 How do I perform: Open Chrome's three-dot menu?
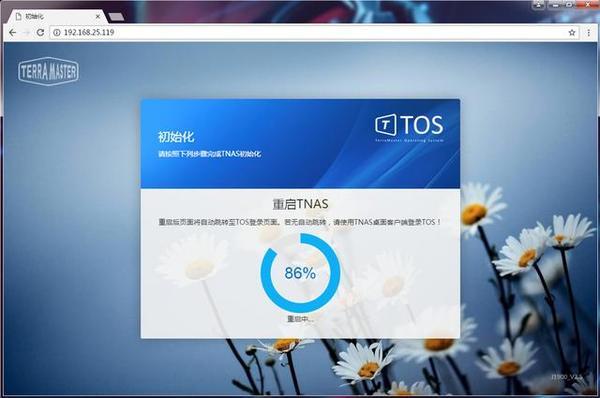tap(589, 33)
